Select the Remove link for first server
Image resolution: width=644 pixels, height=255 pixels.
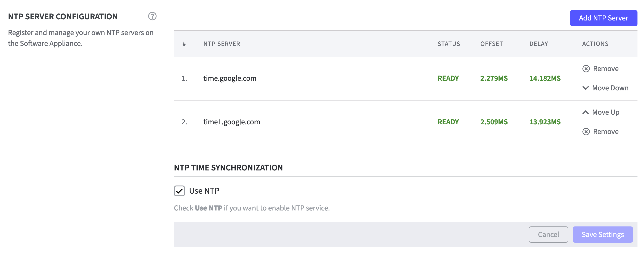click(606, 69)
